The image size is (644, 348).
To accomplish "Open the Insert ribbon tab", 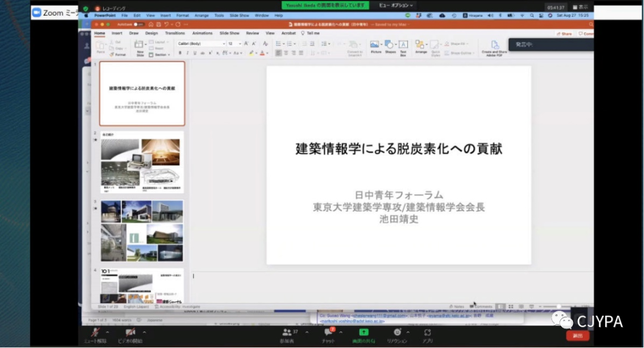I will (x=117, y=33).
